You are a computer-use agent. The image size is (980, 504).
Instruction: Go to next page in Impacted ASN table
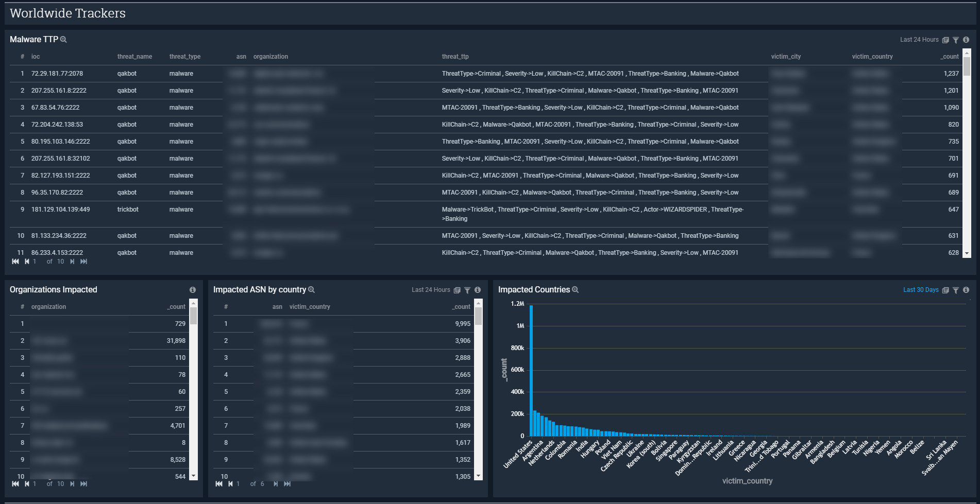tap(276, 484)
